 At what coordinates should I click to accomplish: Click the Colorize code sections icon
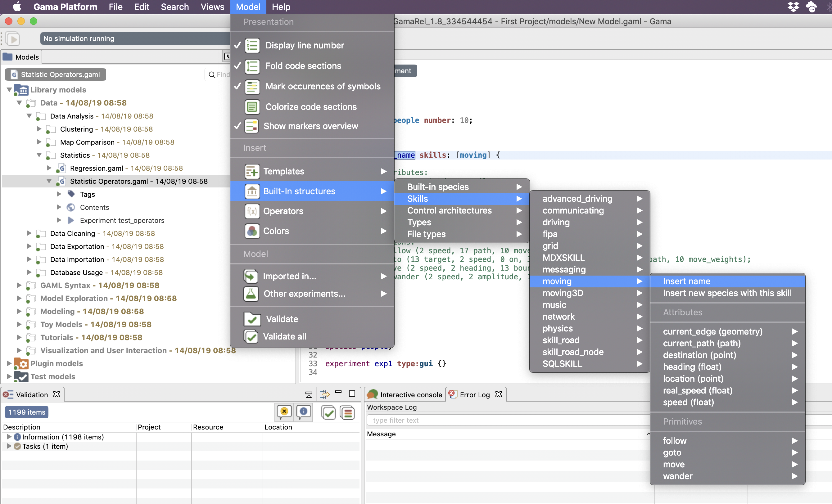pyautogui.click(x=252, y=107)
